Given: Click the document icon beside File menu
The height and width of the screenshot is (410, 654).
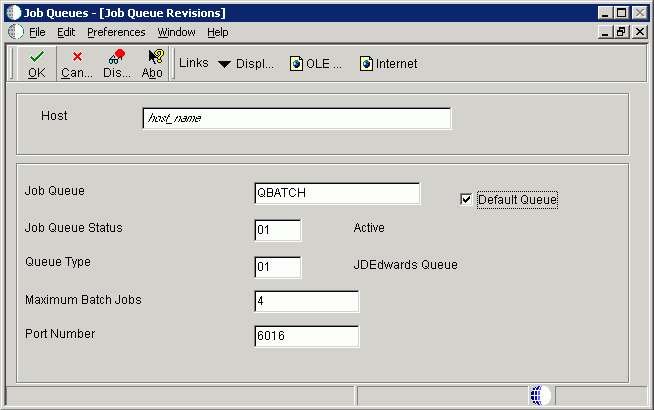Looking at the screenshot, I should tap(16, 32).
